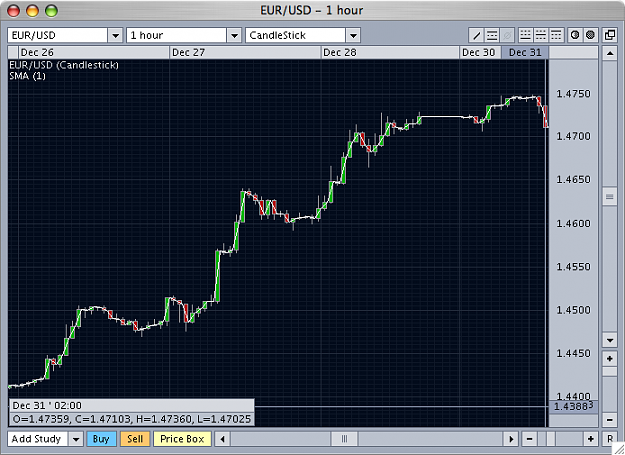Viewport: 625px width, 455px height.
Task: Click the yellow minimize window button
Action: click(x=32, y=11)
